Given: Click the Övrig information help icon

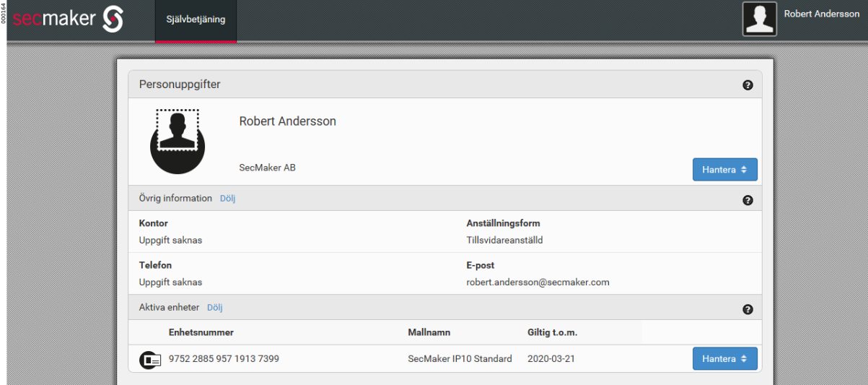Looking at the screenshot, I should (748, 200).
